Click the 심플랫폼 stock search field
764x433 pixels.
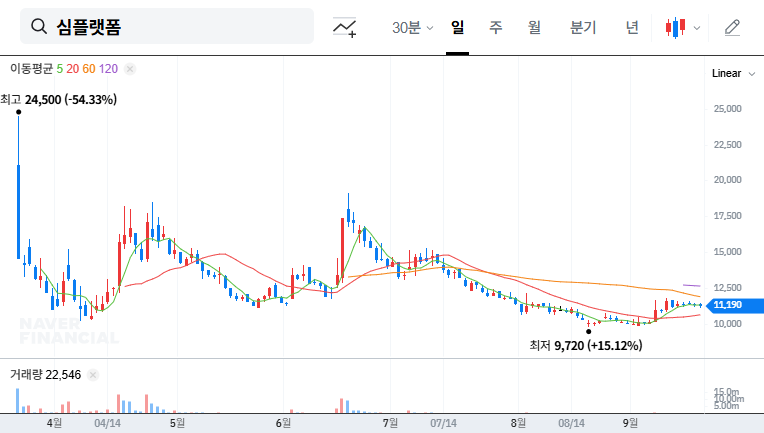pos(167,26)
